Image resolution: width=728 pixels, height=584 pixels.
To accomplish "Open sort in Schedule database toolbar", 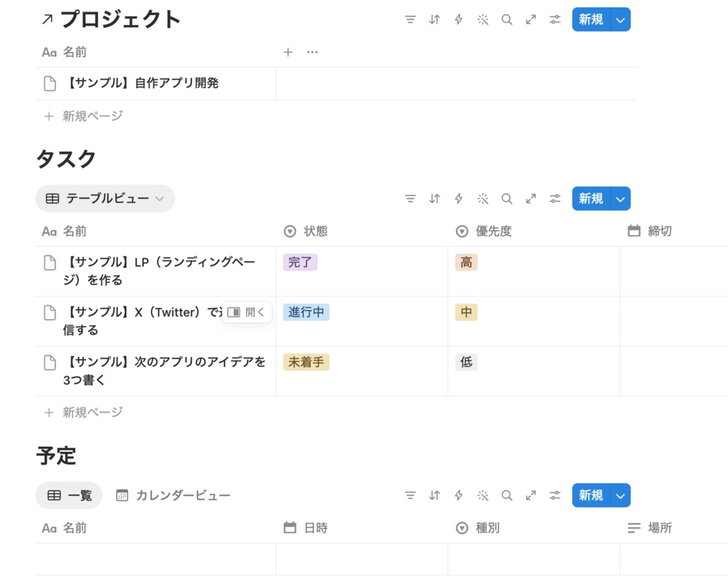I will tap(434, 495).
